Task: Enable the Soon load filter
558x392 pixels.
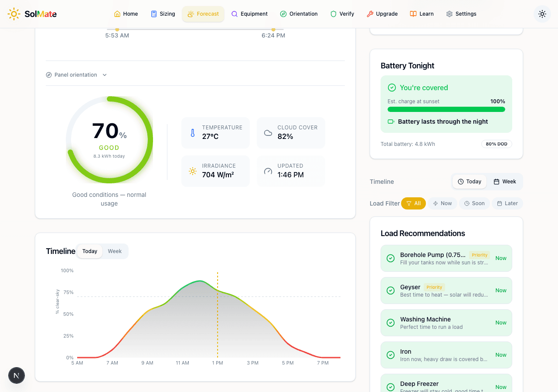Action: click(x=474, y=203)
